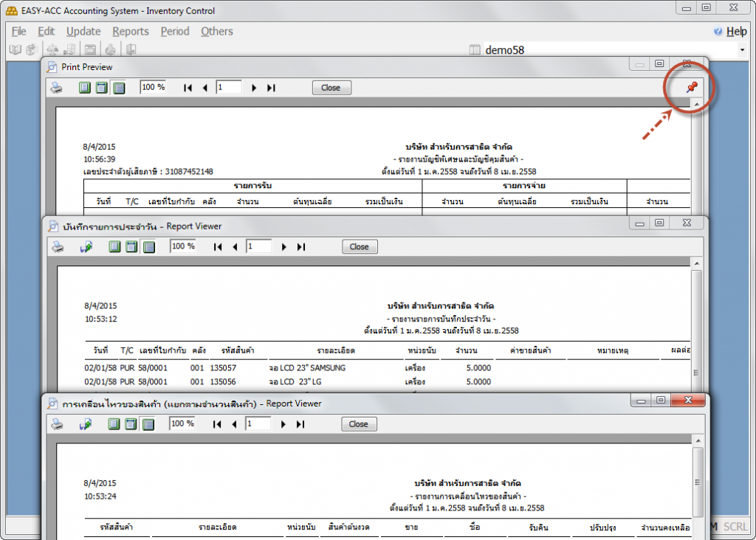Select the third page-view mode in the bottom Report Viewer
The image size is (756, 540).
coord(148,424)
